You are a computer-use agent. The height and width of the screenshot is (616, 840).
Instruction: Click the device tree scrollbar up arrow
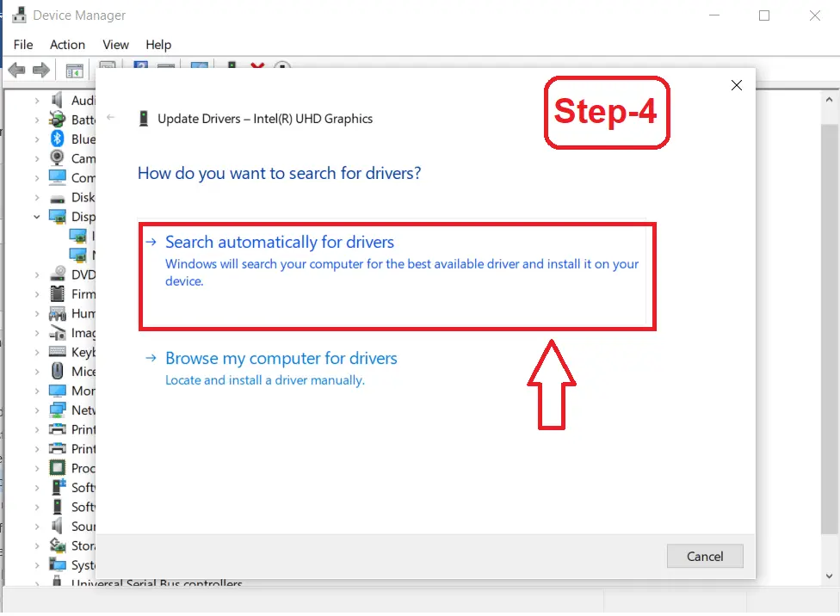[x=830, y=99]
